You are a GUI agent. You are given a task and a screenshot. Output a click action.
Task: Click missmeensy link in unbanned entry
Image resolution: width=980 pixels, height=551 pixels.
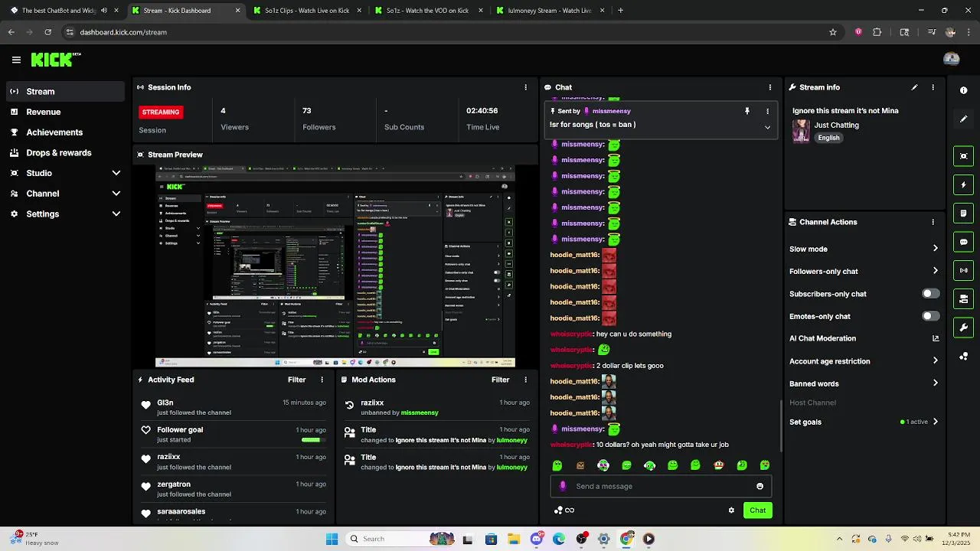click(420, 412)
